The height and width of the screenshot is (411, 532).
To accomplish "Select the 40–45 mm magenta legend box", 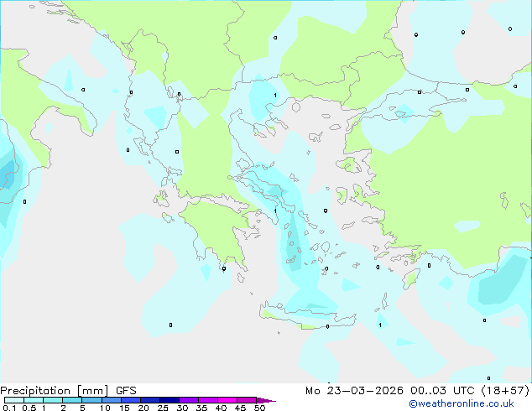I will [x=227, y=400].
